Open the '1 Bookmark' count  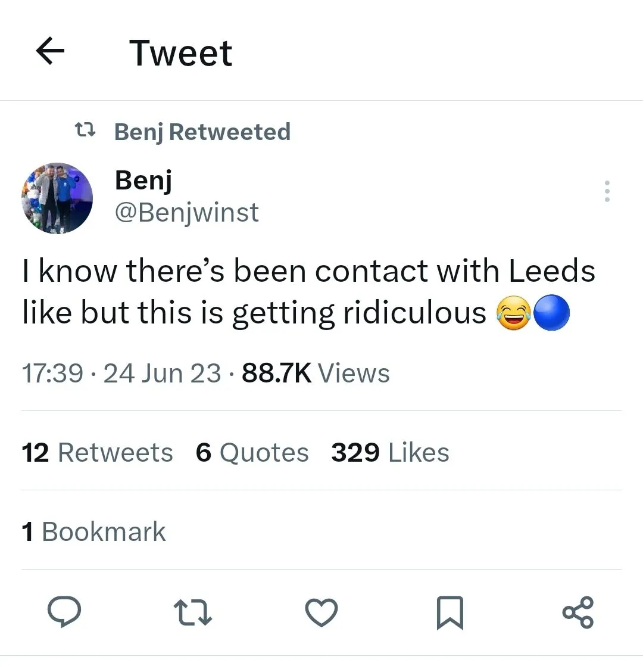point(93,531)
